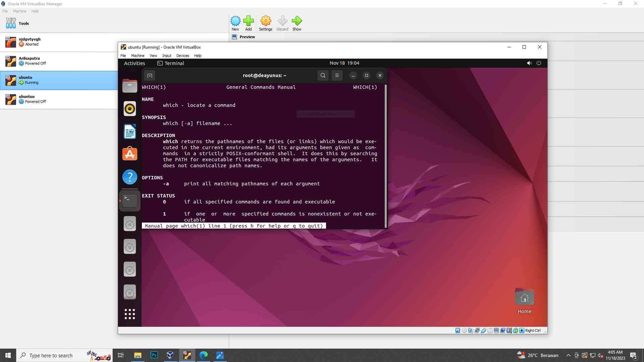The width and height of the screenshot is (644, 362).
Task: Open the Help menu of the VM window
Action: tap(198, 56)
